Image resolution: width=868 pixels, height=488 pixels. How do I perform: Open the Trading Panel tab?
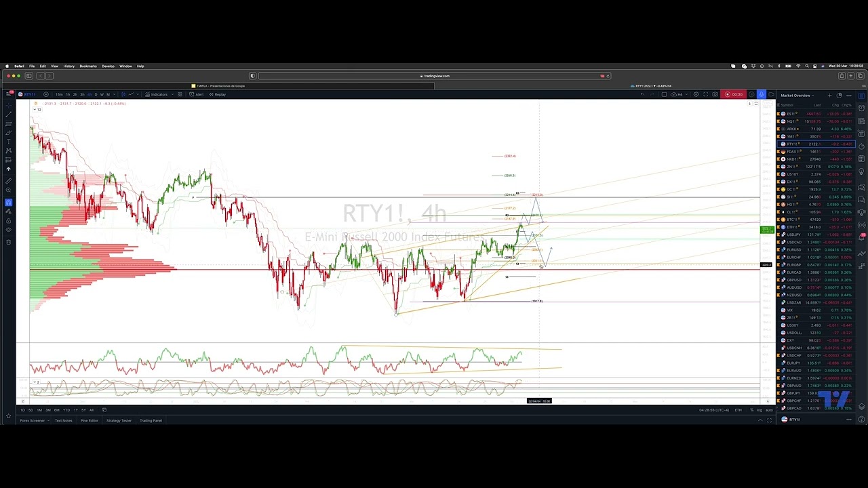(x=151, y=420)
